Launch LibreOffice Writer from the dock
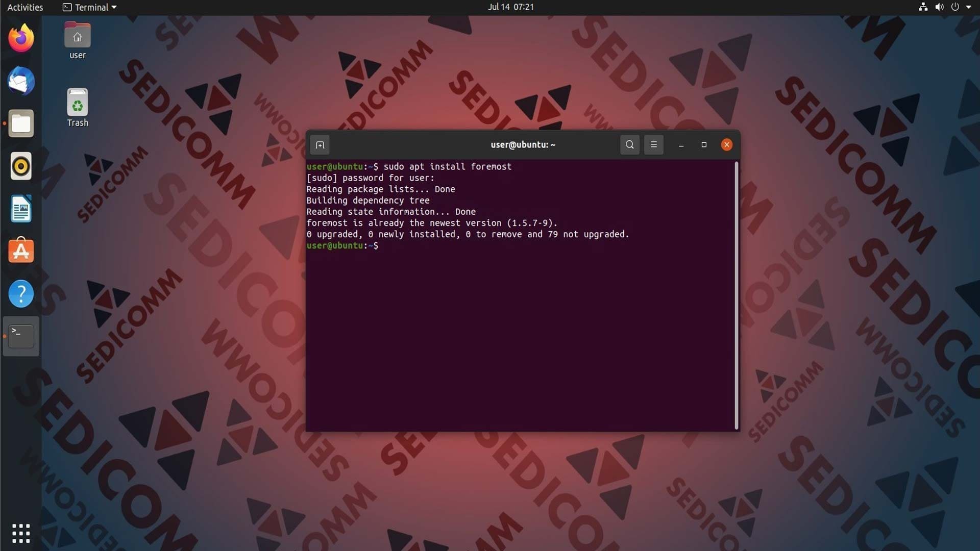This screenshot has height=551, width=980. click(x=21, y=209)
